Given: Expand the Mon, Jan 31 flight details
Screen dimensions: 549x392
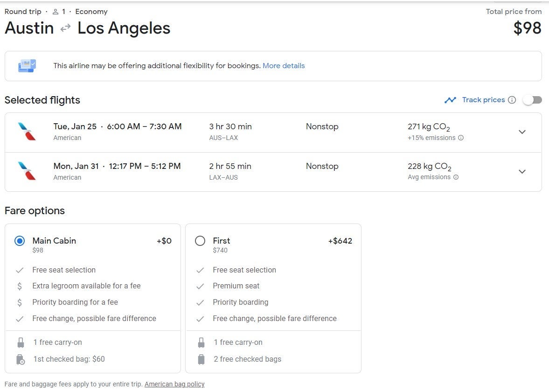Looking at the screenshot, I should click(522, 172).
